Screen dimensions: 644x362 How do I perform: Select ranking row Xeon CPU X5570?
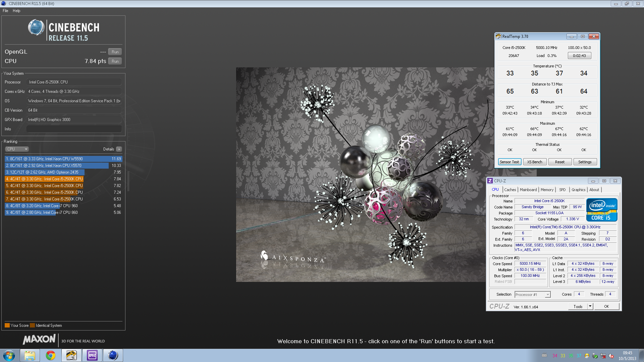63,166
